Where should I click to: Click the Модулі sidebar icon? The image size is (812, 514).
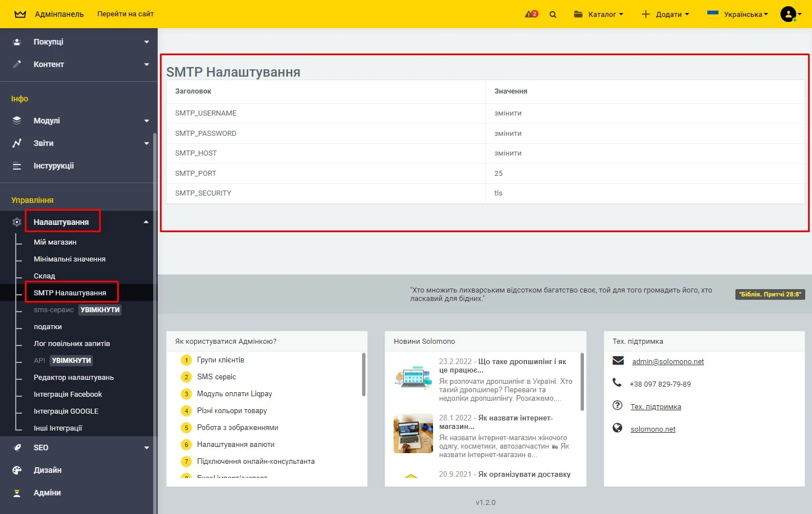pos(17,120)
